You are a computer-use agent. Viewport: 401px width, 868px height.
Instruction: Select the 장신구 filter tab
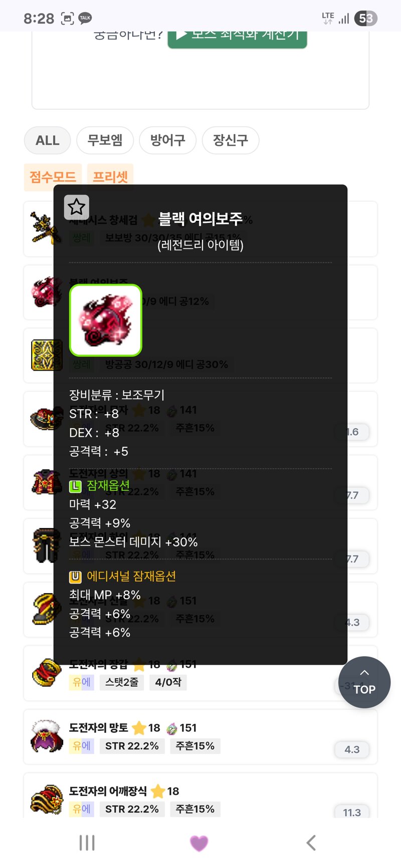[231, 140]
